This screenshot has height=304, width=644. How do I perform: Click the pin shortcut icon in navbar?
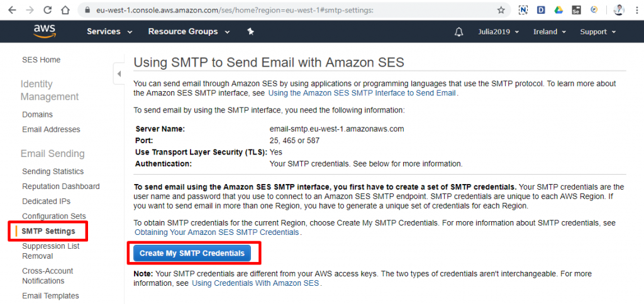[x=250, y=31]
